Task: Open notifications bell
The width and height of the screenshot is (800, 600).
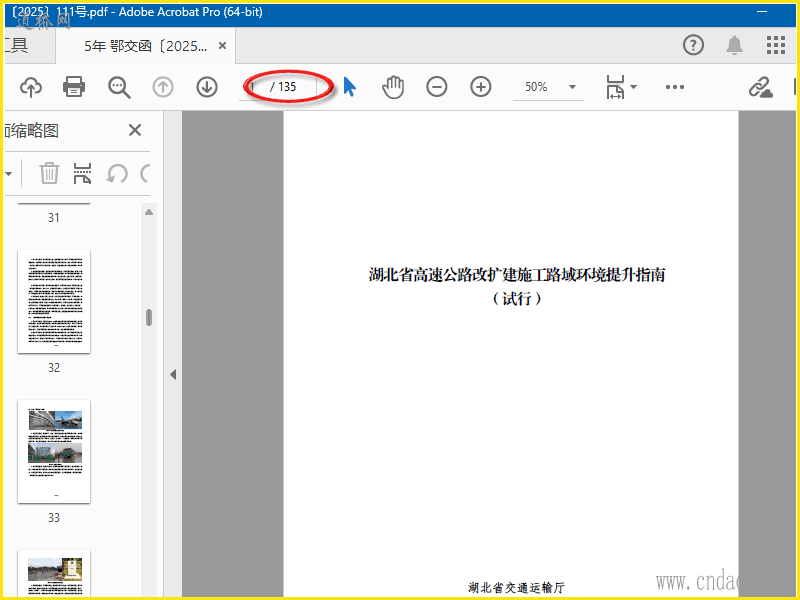Action: point(734,45)
